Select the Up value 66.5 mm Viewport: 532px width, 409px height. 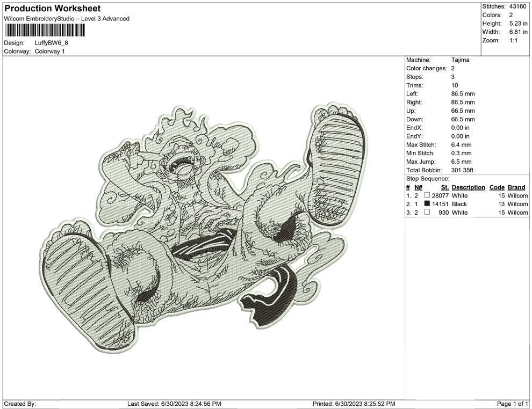click(463, 111)
